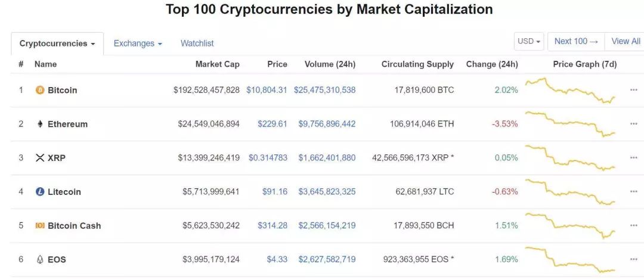
Task: Click the XRP logo icon
Action: 40,158
